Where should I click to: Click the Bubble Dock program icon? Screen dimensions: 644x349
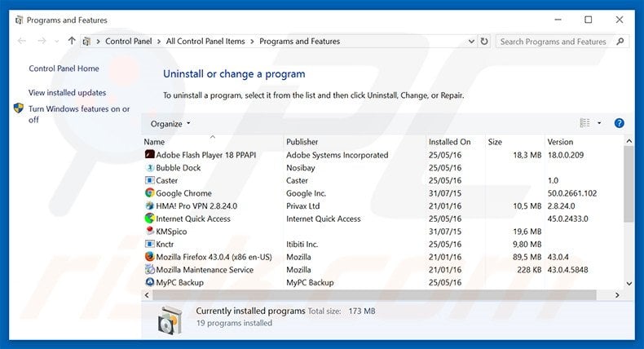click(149, 167)
